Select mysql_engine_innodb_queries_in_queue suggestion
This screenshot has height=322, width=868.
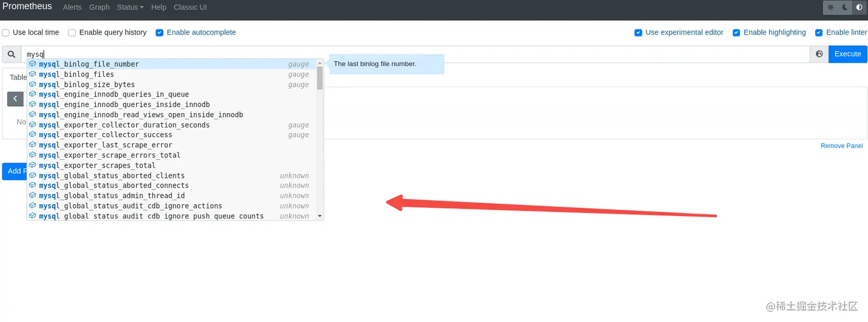tap(172, 94)
